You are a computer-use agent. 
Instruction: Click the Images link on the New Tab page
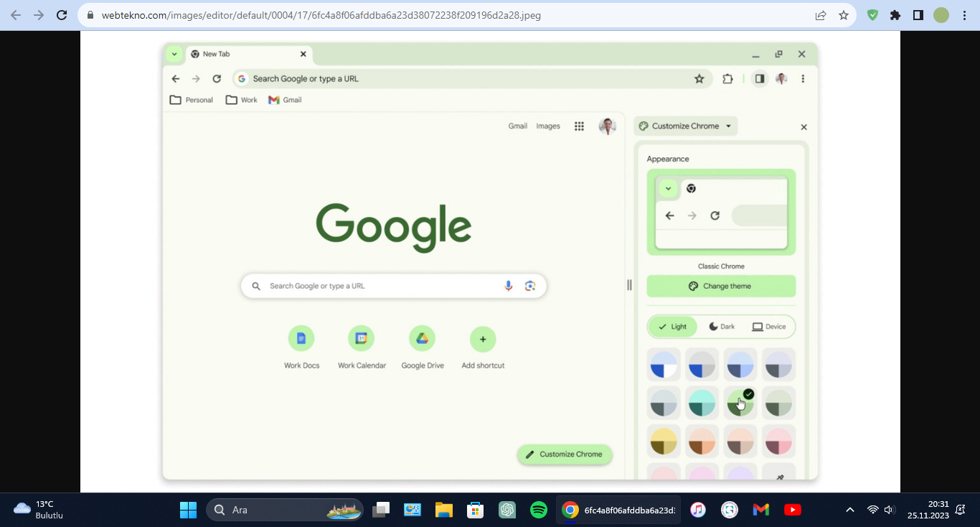548,126
